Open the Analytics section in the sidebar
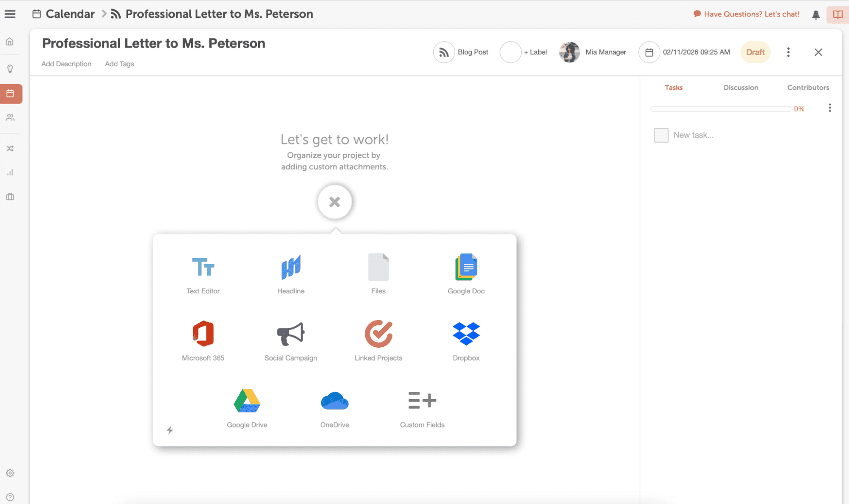Image resolution: width=849 pixels, height=504 pixels. (11, 172)
